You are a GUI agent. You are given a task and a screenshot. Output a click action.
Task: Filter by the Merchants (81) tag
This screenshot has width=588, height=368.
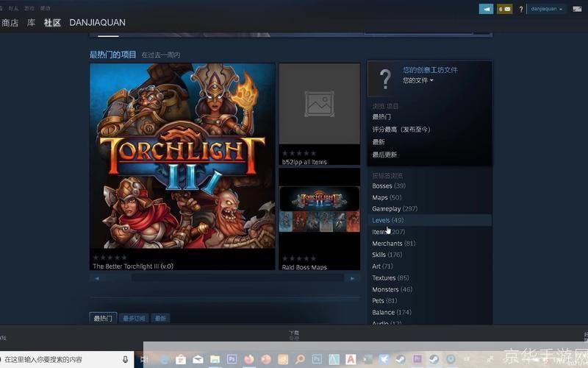pos(393,244)
